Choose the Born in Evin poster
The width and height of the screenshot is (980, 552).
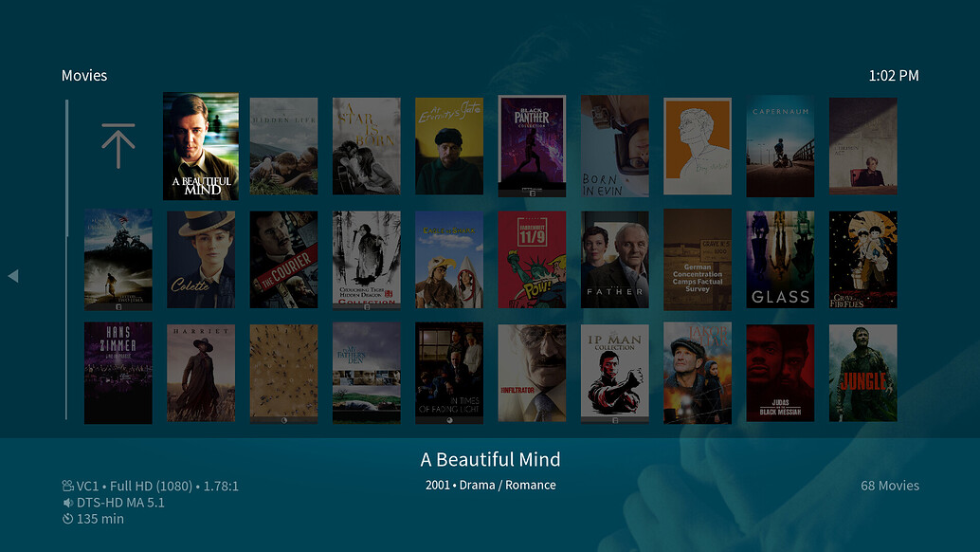pos(614,146)
